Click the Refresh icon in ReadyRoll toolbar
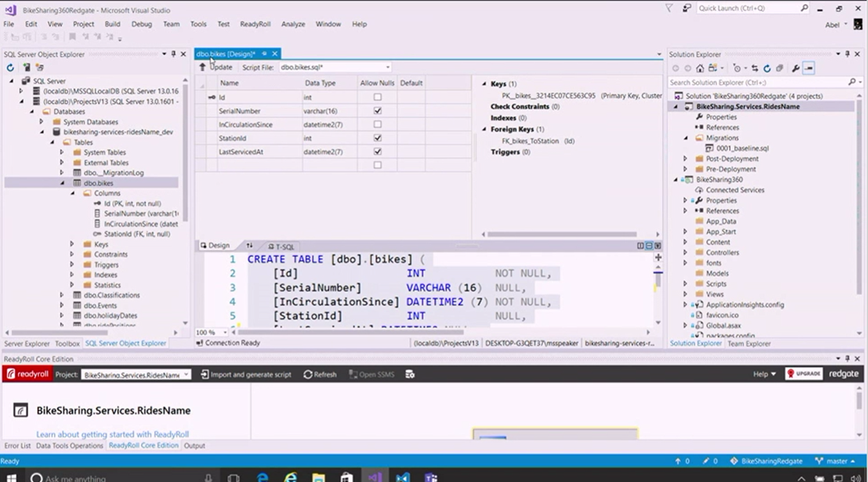This screenshot has height=482, width=868. point(320,374)
